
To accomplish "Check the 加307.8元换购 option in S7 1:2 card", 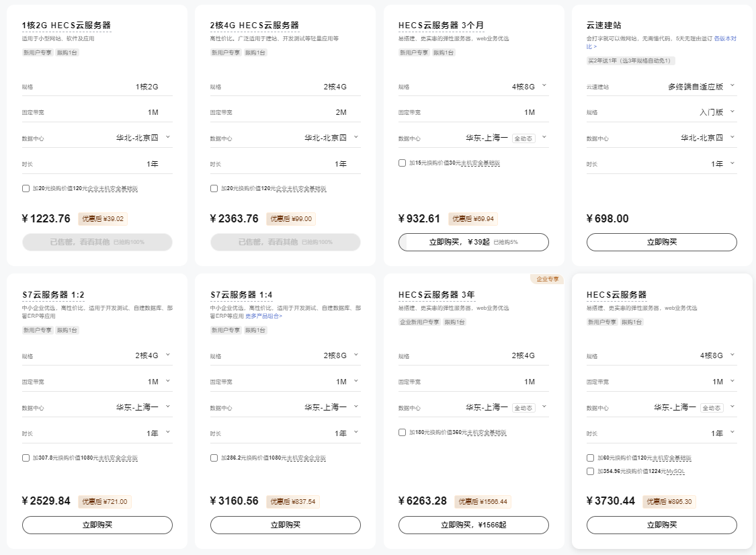I will click(x=26, y=458).
